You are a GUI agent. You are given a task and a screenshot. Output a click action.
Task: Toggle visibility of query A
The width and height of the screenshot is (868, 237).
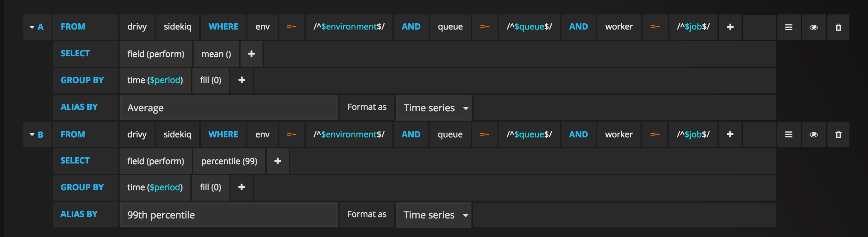pos(814,27)
